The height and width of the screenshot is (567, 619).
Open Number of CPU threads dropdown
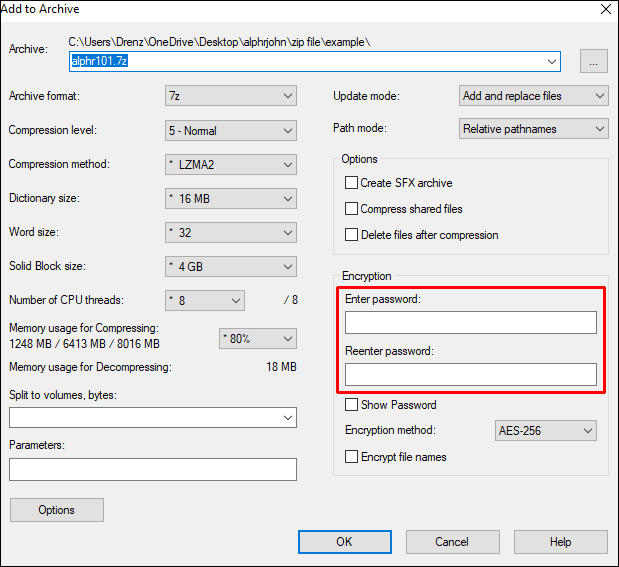click(x=205, y=300)
